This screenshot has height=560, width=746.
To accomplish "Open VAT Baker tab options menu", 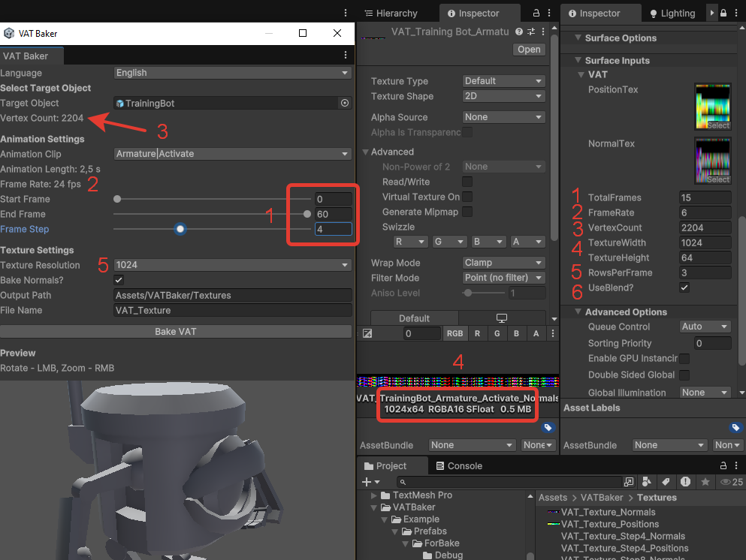I will pos(346,55).
